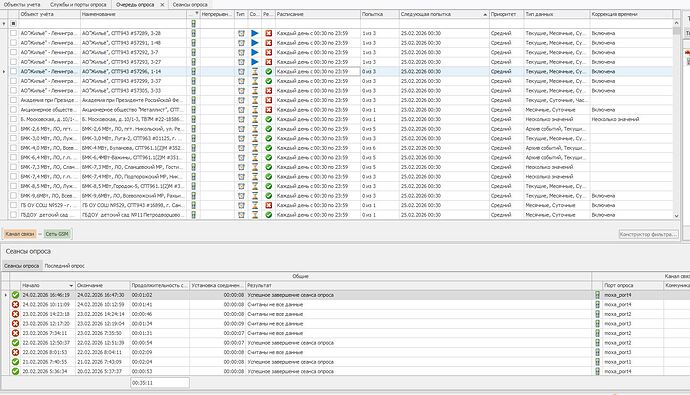
Task: Click the green checkmark result icon in row #57296
Action: (268, 72)
